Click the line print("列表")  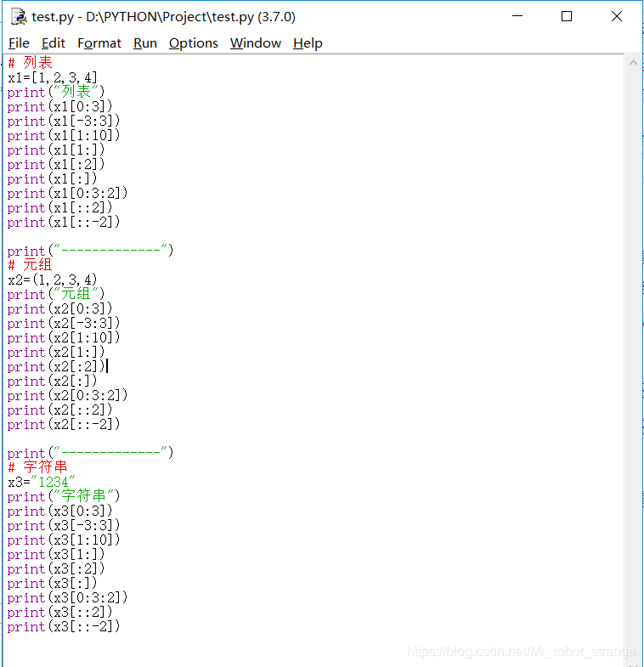click(56, 92)
